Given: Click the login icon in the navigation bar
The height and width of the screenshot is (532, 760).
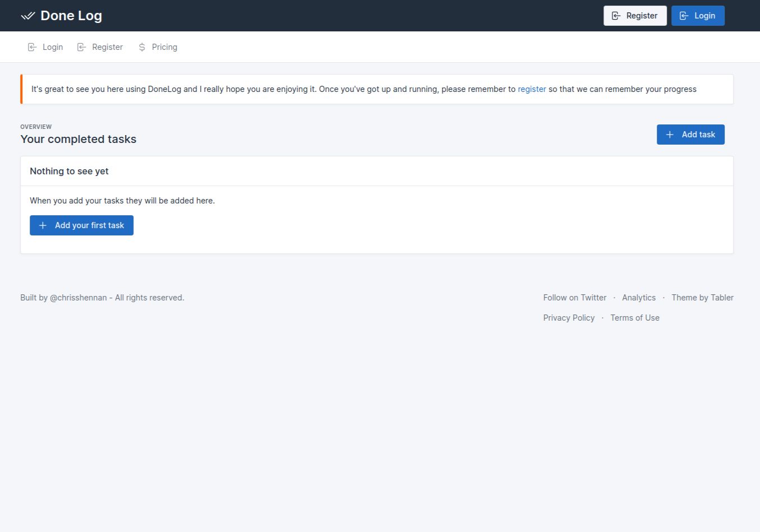Looking at the screenshot, I should pyautogui.click(x=32, y=47).
